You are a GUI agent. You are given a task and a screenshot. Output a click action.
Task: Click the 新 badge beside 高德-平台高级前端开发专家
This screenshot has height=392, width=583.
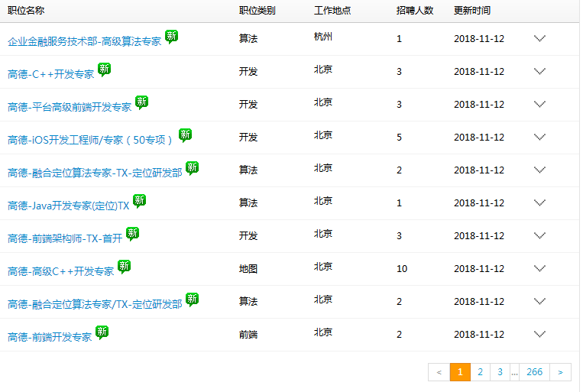point(141,102)
